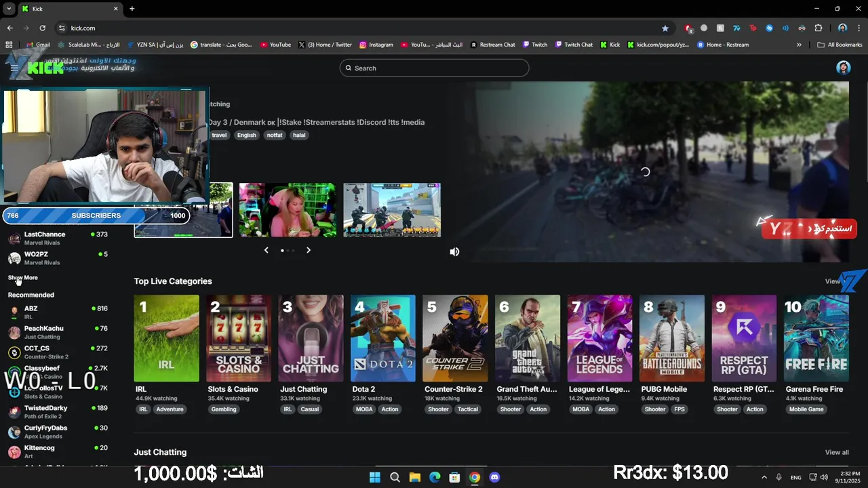Go back with the browser back arrow

point(9,28)
